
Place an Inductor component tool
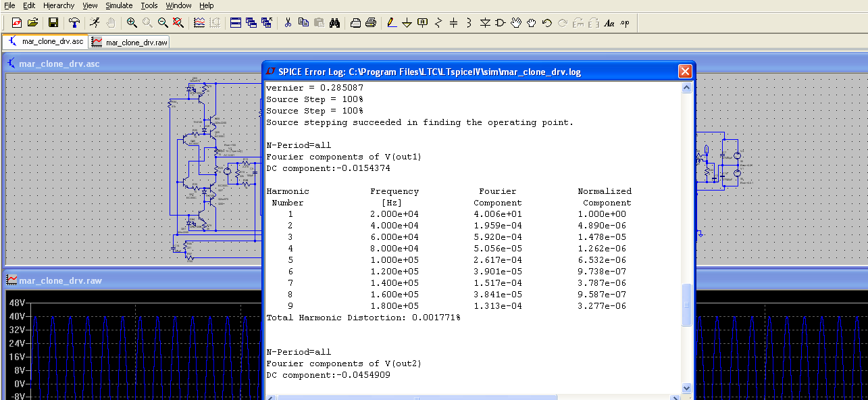click(469, 22)
